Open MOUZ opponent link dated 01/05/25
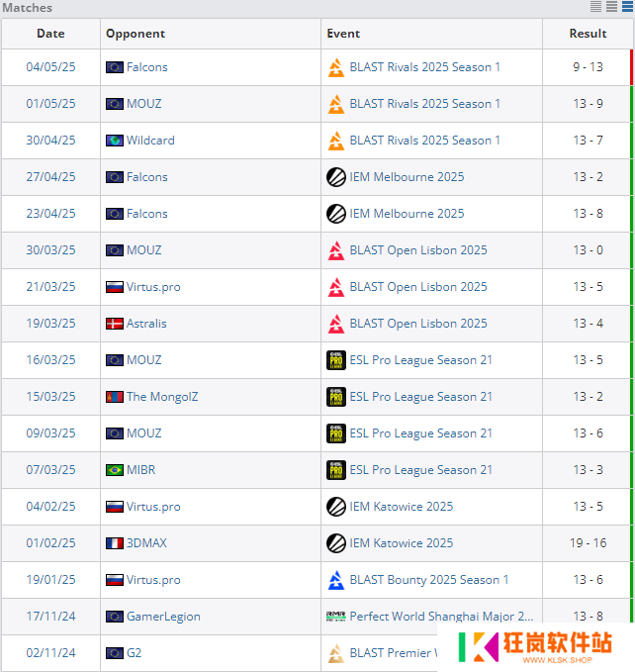The width and height of the screenshot is (635, 672). coord(143,104)
